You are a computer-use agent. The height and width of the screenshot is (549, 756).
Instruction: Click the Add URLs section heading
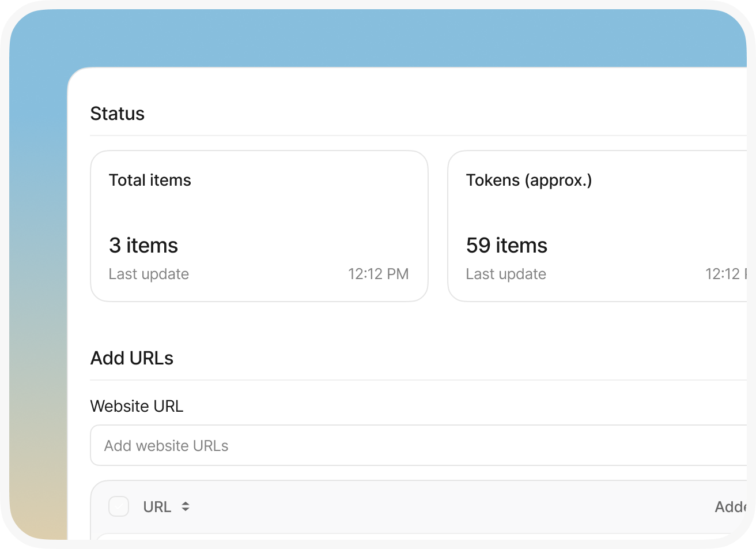point(132,358)
